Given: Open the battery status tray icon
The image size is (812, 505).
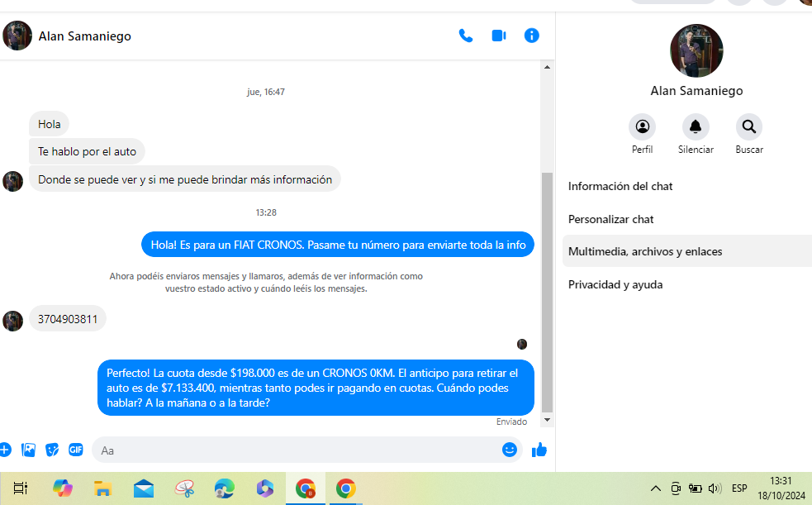Looking at the screenshot, I should pos(695,488).
